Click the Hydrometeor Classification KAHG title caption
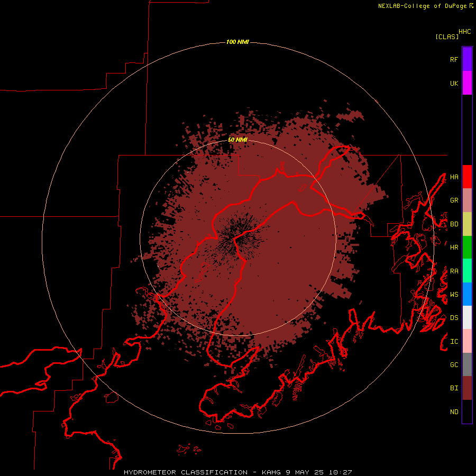This screenshot has width=476, height=476. click(237, 472)
